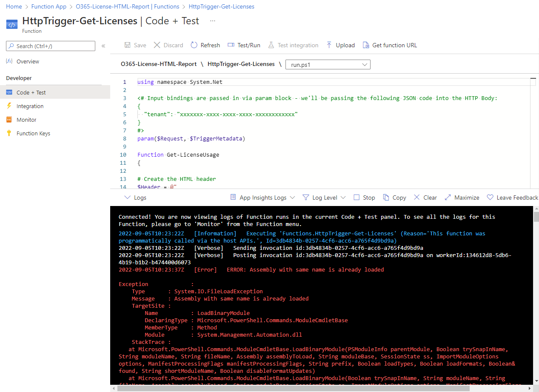Expand the Log Level dropdown arrow

coord(343,197)
